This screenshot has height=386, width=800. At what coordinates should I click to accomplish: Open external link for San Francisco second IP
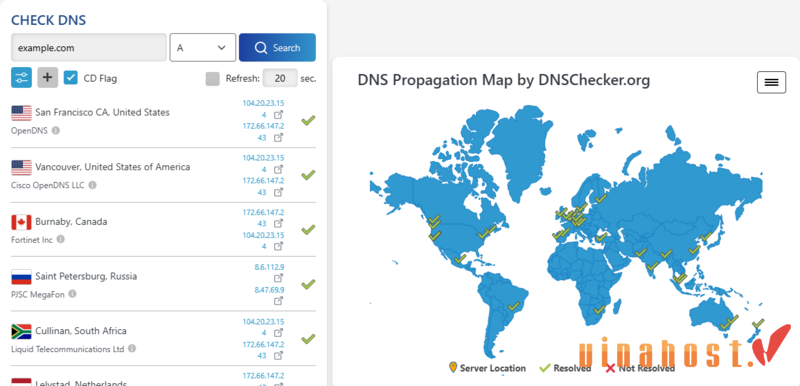(x=278, y=137)
